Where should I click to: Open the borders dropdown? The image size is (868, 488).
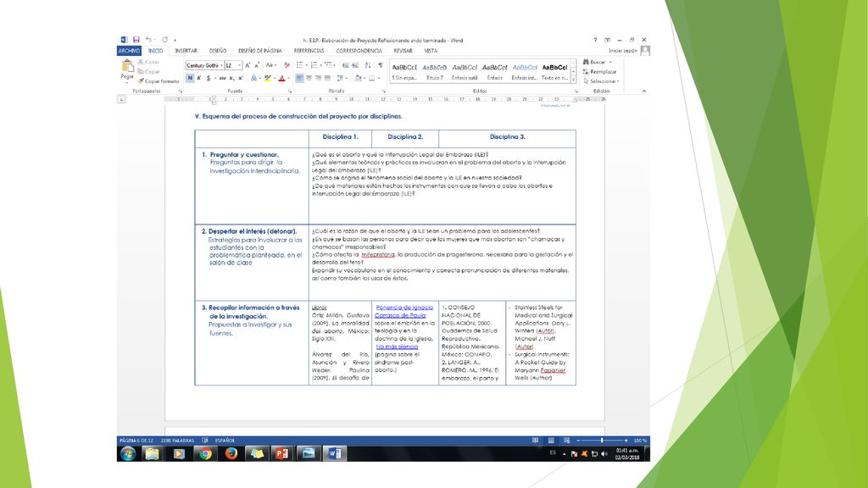pos(379,79)
